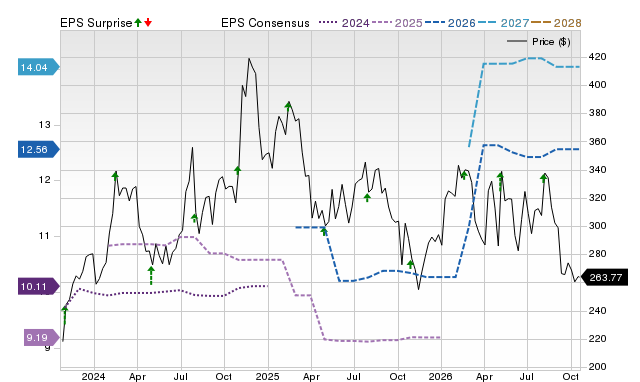The height and width of the screenshot is (382, 640).
Task: Click the 400 label on price axis
Action: (x=597, y=85)
